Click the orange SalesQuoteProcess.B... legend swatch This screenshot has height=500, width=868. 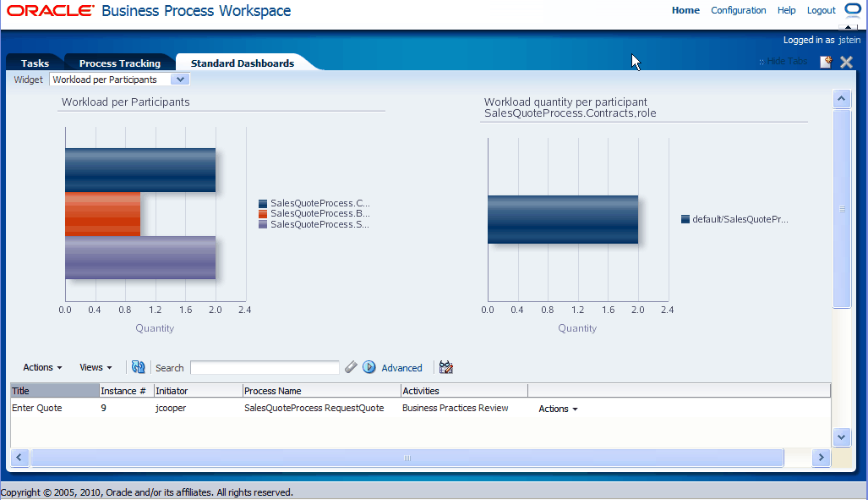click(x=263, y=214)
